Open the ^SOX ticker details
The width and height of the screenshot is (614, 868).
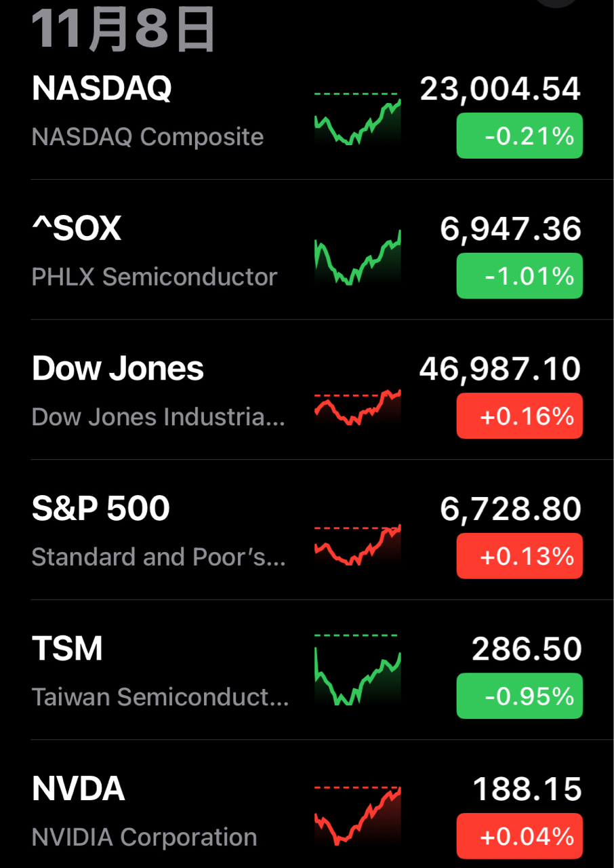(x=77, y=229)
